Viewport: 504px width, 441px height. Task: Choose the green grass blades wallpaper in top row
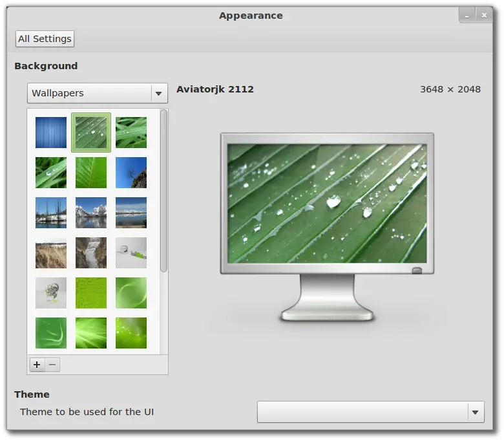tap(131, 133)
